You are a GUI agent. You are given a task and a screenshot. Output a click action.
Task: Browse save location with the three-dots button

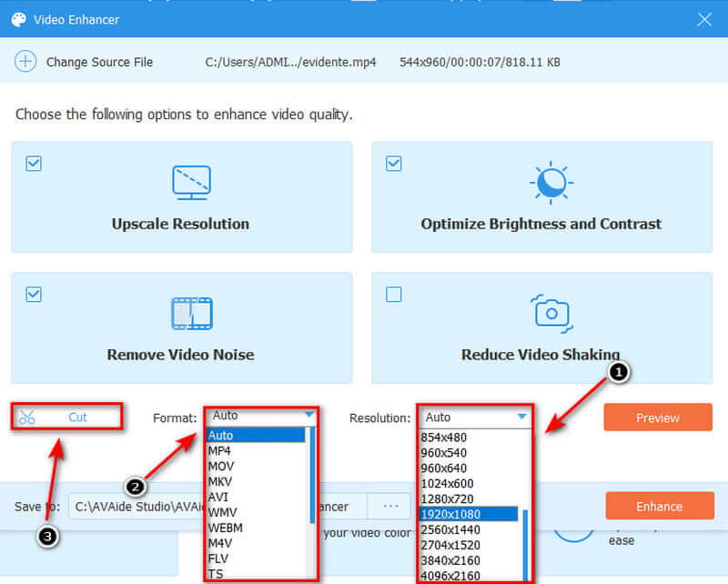(x=390, y=506)
